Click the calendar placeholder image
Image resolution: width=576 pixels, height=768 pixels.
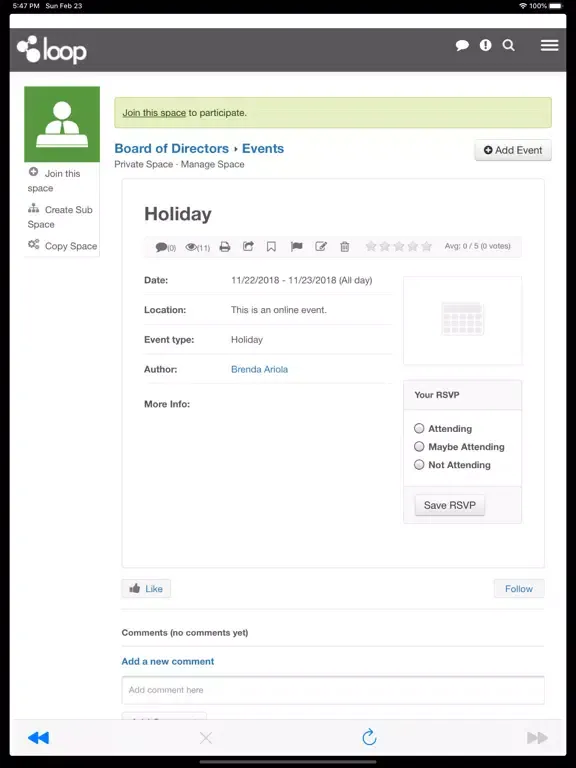462,320
